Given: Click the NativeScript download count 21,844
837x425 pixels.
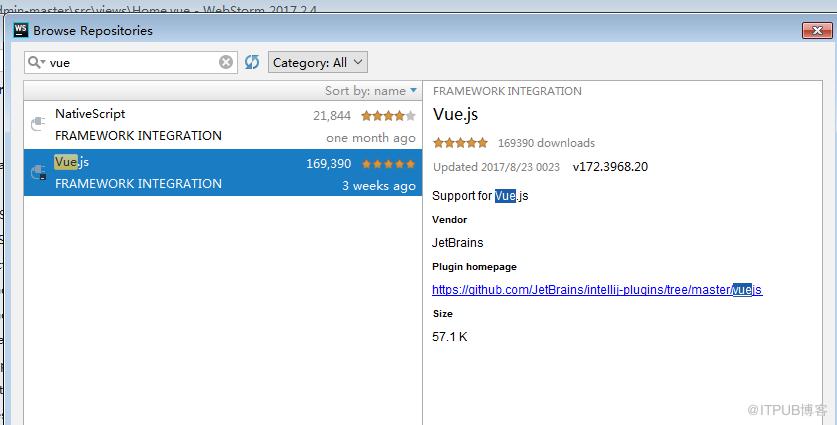Looking at the screenshot, I should tap(331, 115).
